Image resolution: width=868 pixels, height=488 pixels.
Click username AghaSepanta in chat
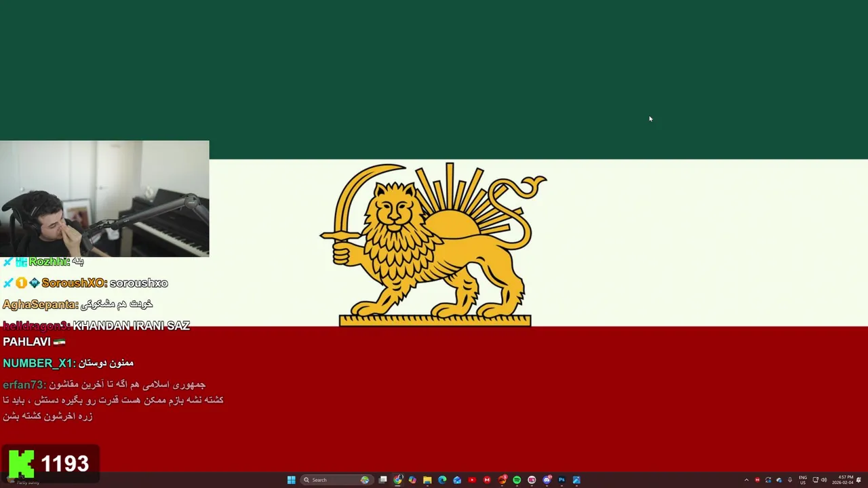[39, 304]
